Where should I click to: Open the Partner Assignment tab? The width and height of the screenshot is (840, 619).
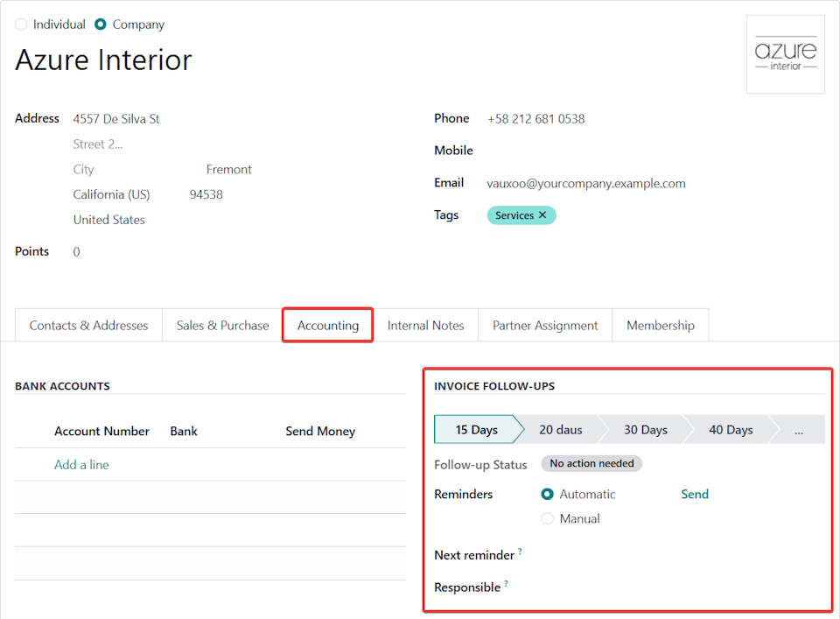tap(545, 326)
